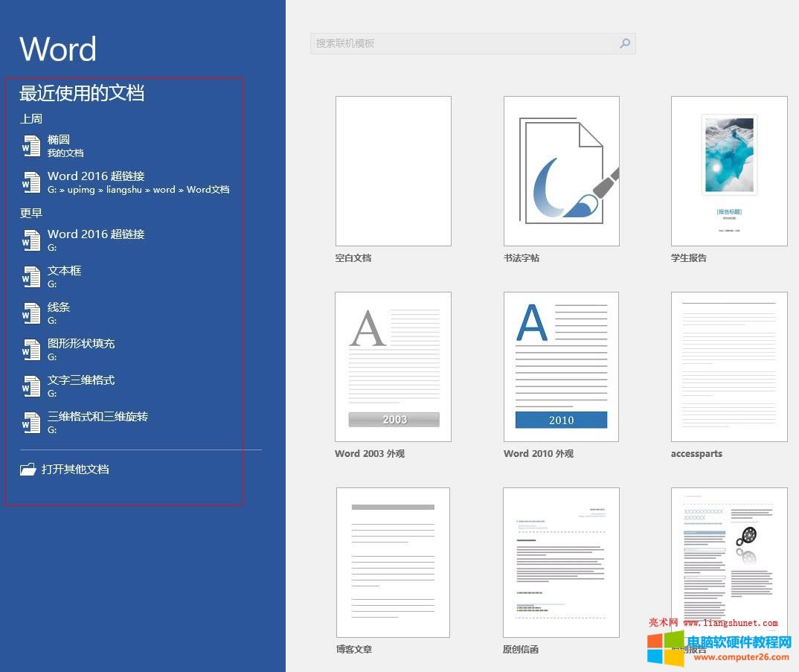Click the icon next to 图形形状填充

pyautogui.click(x=31, y=349)
